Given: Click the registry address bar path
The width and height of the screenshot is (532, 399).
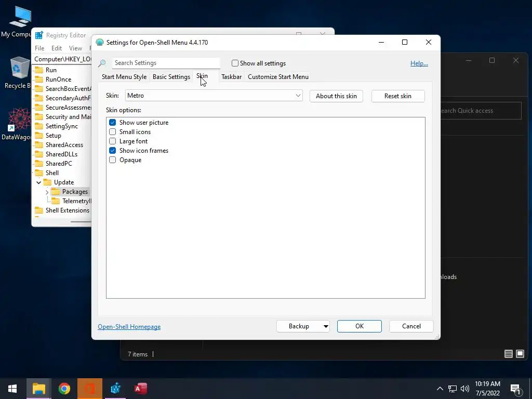Looking at the screenshot, I should 62,59.
